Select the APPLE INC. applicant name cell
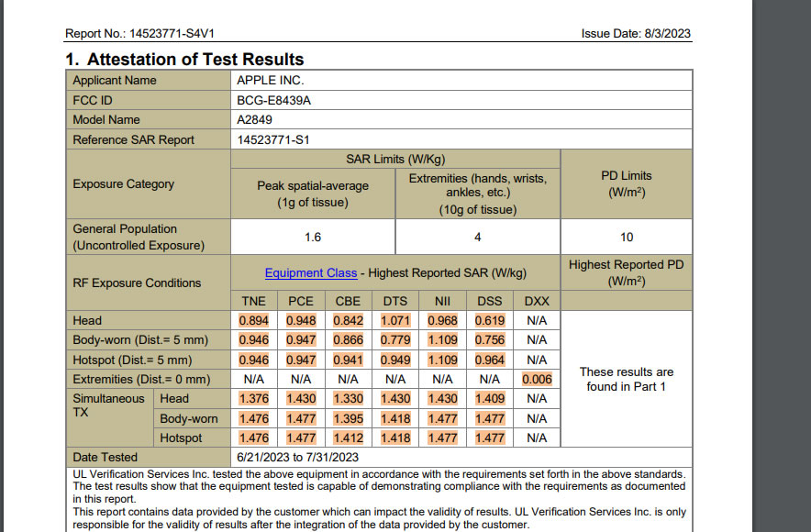 [x=271, y=81]
